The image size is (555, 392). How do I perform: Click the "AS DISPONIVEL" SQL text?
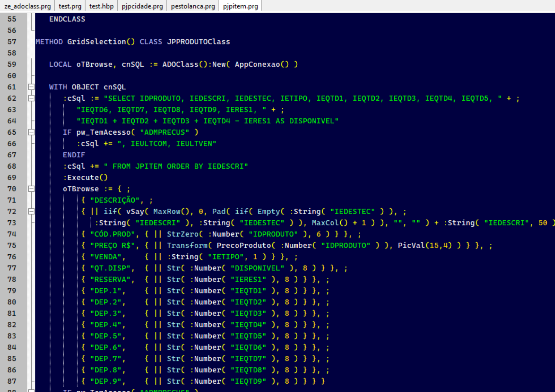[305, 121]
